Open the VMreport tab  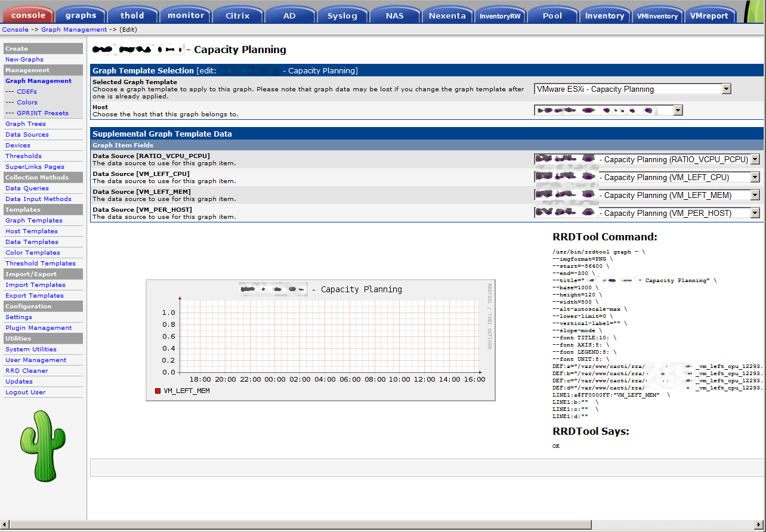click(x=710, y=16)
